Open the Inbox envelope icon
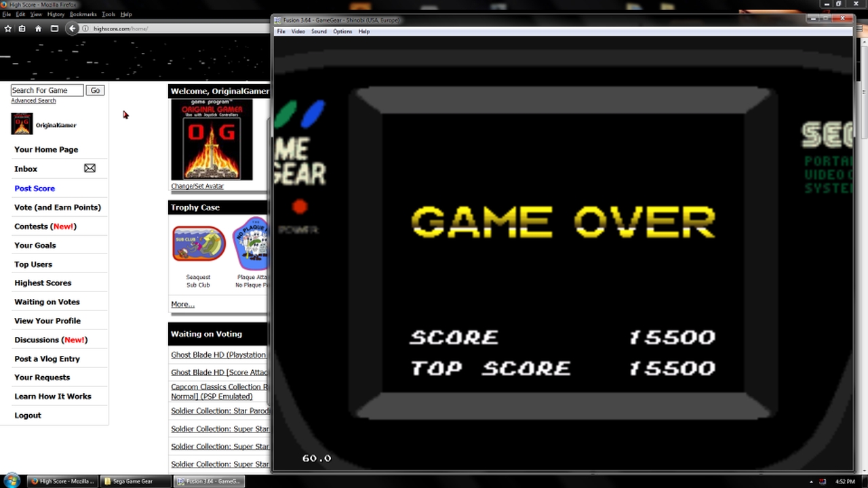Screen dimensions: 868x488 click(x=90, y=168)
